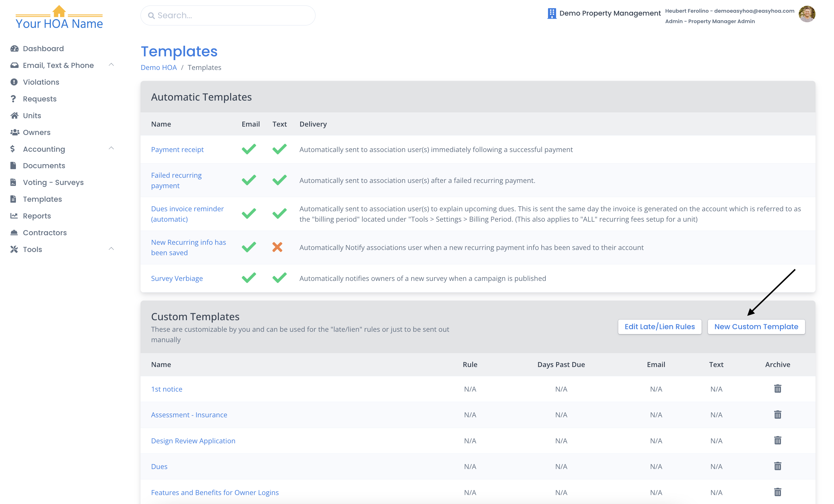Click into the Search input field
The width and height of the screenshot is (834, 504).
click(x=234, y=16)
